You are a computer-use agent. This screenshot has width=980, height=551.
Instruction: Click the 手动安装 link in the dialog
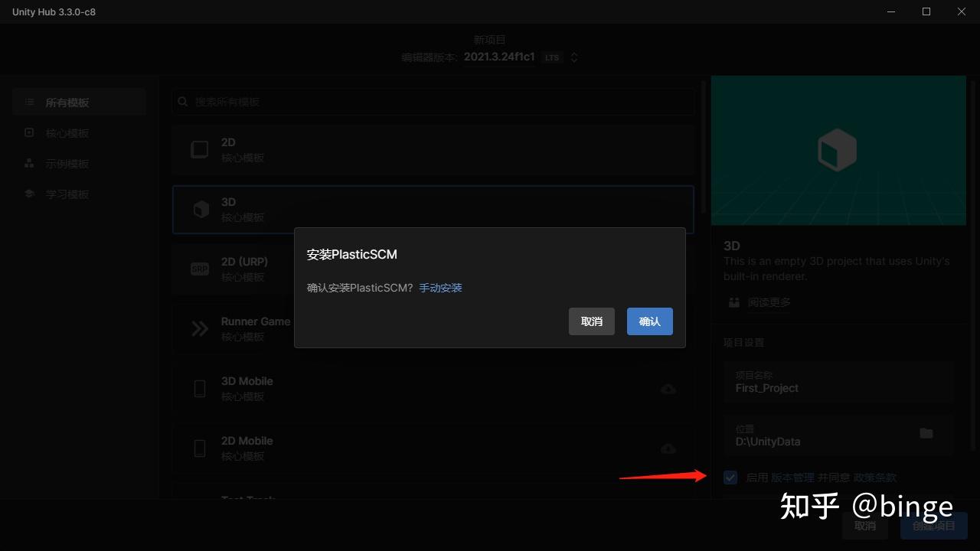click(440, 287)
